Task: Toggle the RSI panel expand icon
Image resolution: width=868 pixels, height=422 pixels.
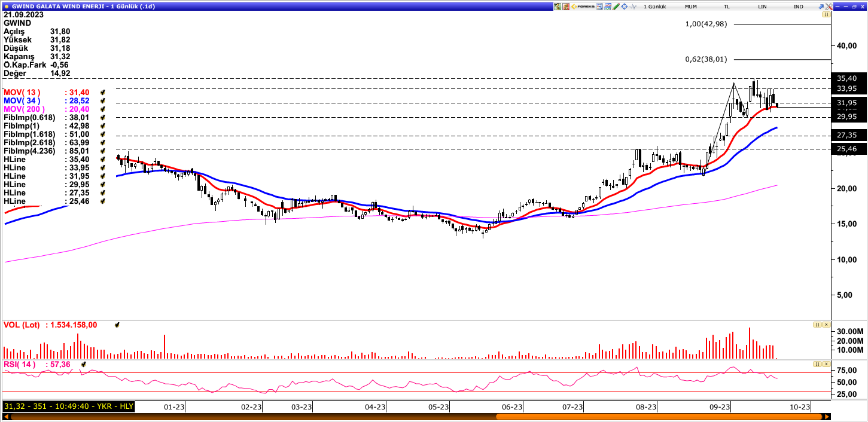Action: tap(817, 363)
